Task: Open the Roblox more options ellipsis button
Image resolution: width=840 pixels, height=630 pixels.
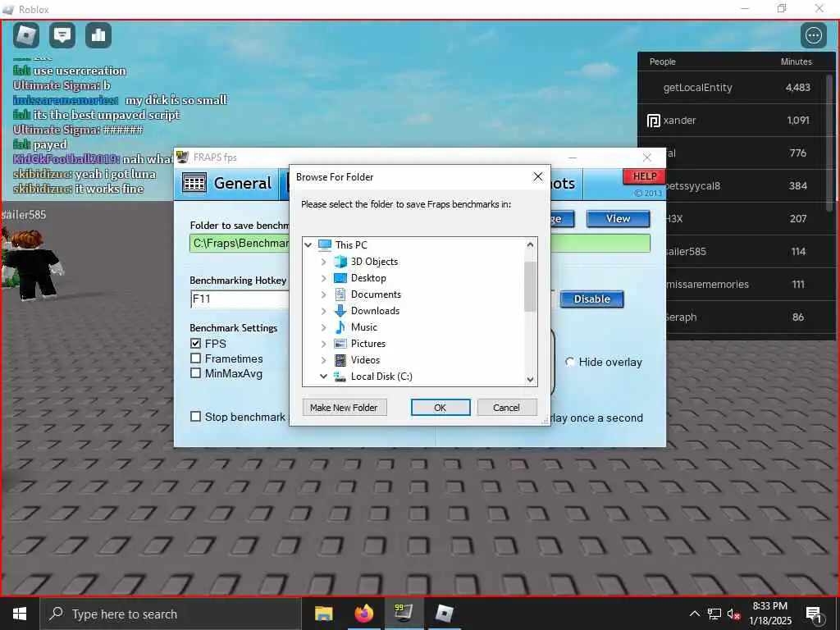Action: [x=813, y=35]
